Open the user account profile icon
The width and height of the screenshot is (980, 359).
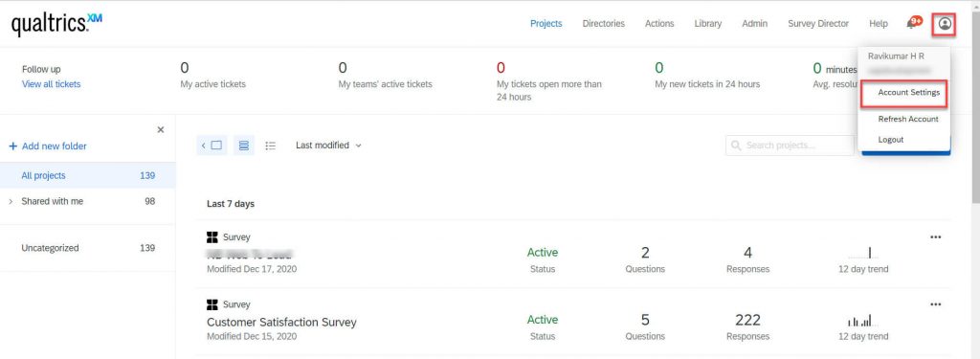(945, 24)
